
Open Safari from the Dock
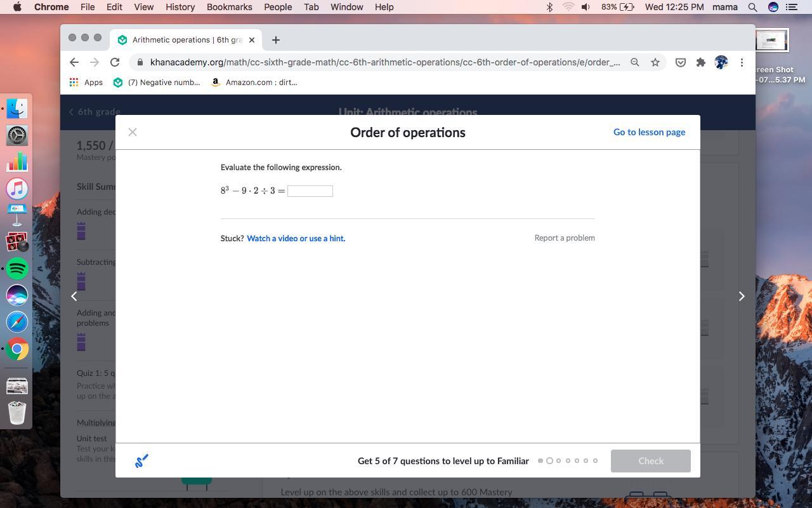[17, 322]
